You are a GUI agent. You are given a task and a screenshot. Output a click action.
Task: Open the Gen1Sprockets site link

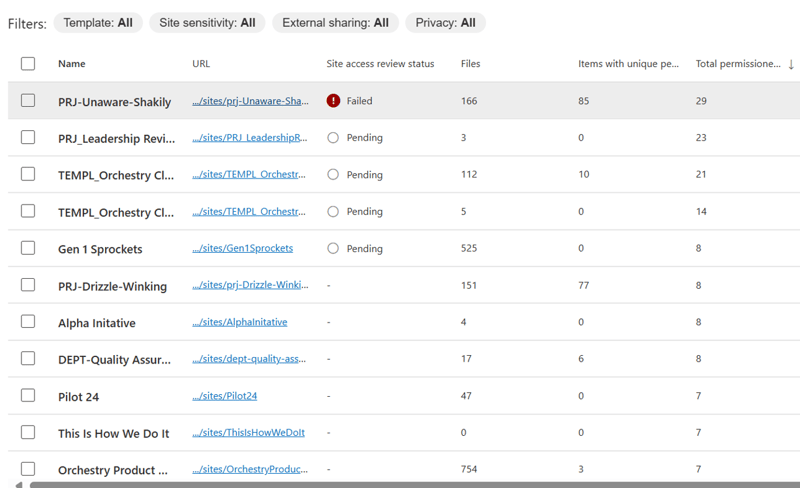tap(242, 248)
